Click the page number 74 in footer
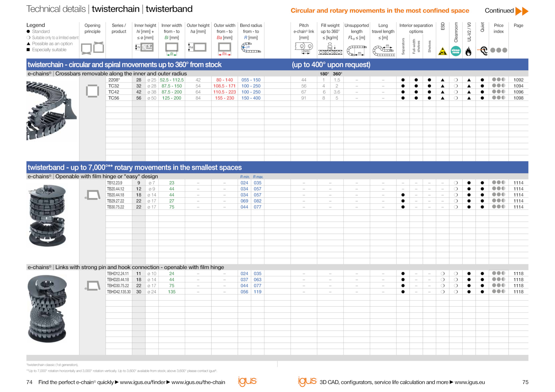 pyautogui.click(x=29, y=382)
